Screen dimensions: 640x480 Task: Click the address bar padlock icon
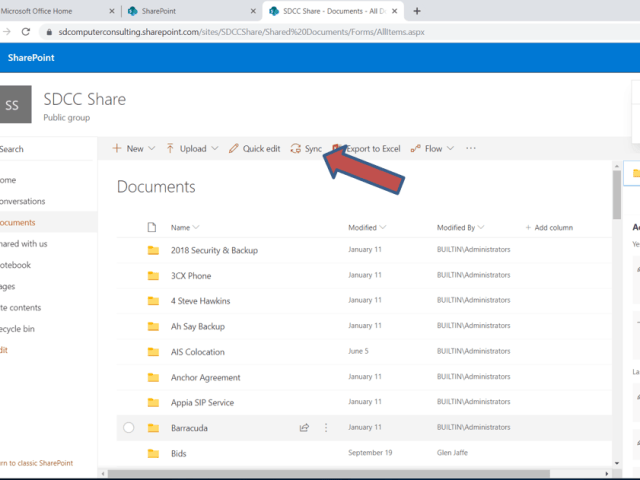[49, 32]
